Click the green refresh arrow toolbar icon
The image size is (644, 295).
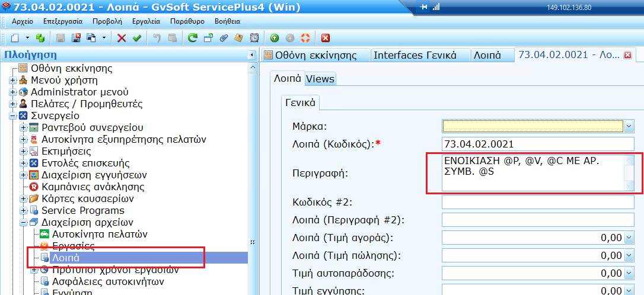193,38
